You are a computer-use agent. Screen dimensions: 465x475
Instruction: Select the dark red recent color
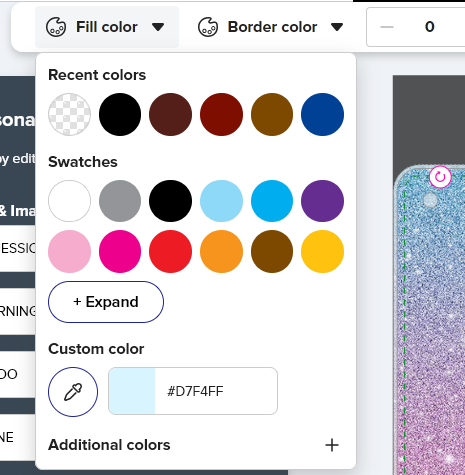[x=221, y=114]
